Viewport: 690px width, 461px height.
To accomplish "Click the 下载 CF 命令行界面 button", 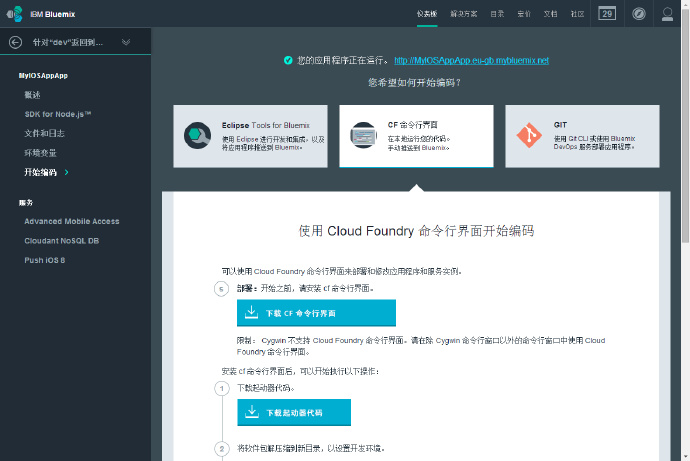I will (316, 313).
